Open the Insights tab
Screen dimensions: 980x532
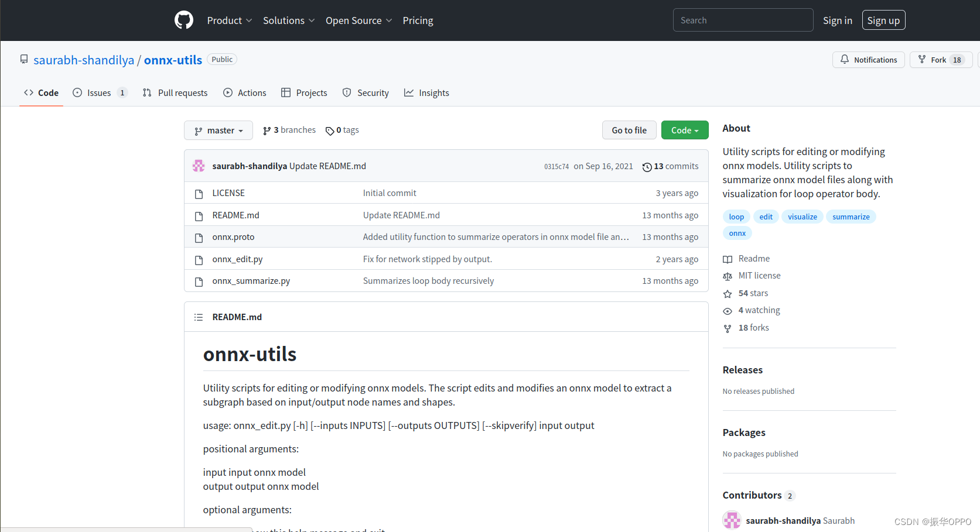coord(426,92)
